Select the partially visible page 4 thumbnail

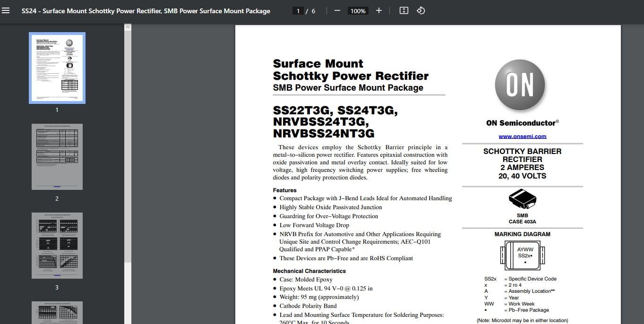pyautogui.click(x=57, y=313)
